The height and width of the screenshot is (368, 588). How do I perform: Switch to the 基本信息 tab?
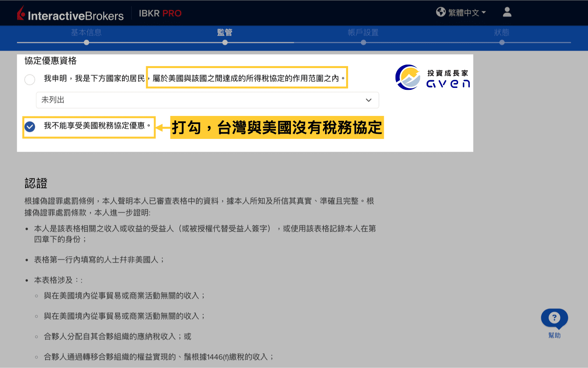pyautogui.click(x=86, y=33)
